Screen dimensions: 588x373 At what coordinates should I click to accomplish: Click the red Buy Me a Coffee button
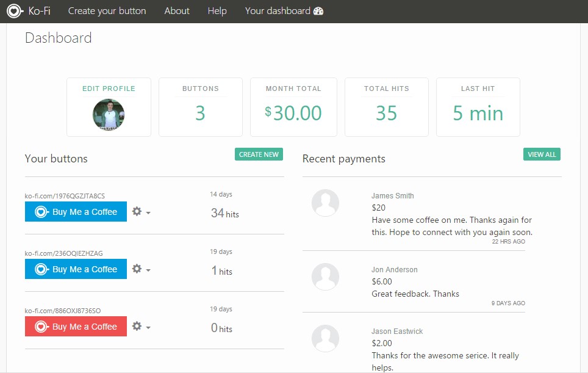tap(76, 327)
